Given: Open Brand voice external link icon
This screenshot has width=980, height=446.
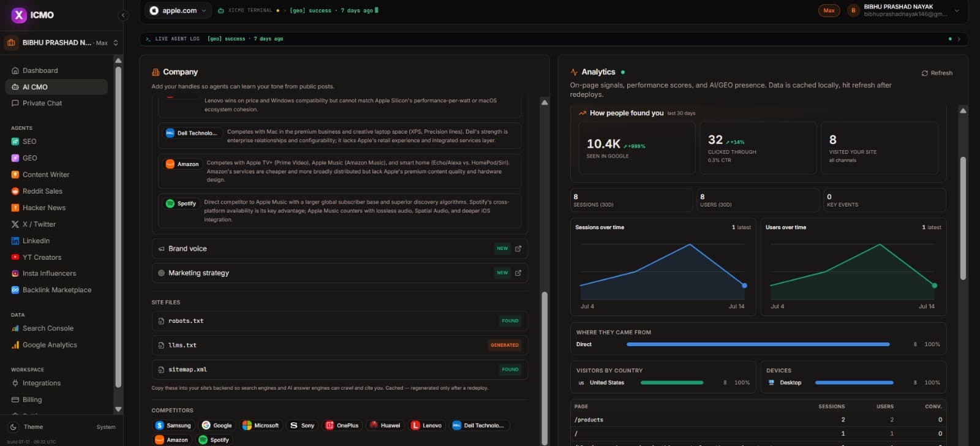Looking at the screenshot, I should [x=518, y=249].
